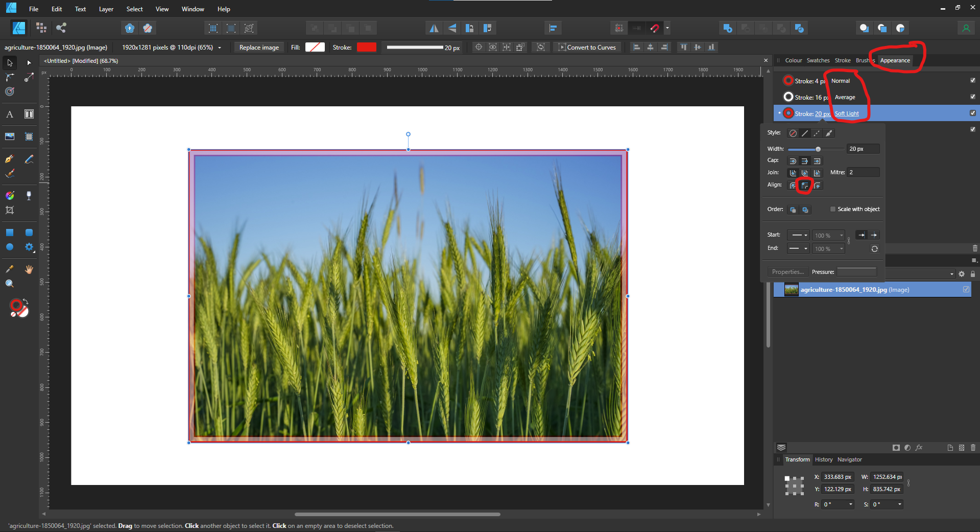Click the Properties... button
The height and width of the screenshot is (532, 980).
[787, 272]
